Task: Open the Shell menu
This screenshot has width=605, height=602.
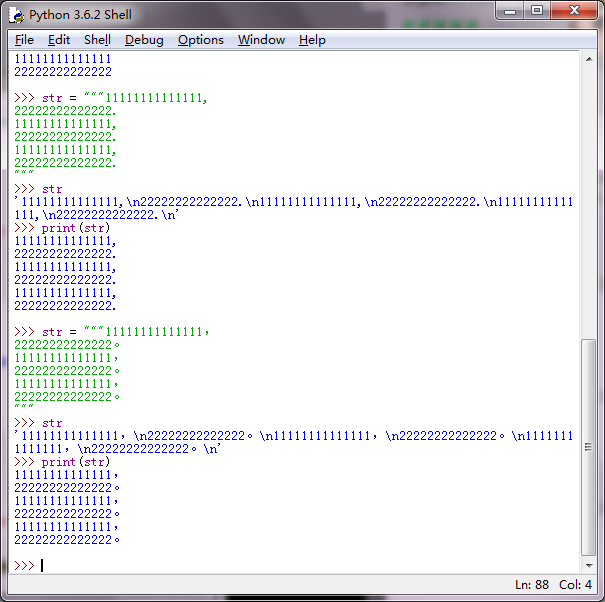Action: 97,40
